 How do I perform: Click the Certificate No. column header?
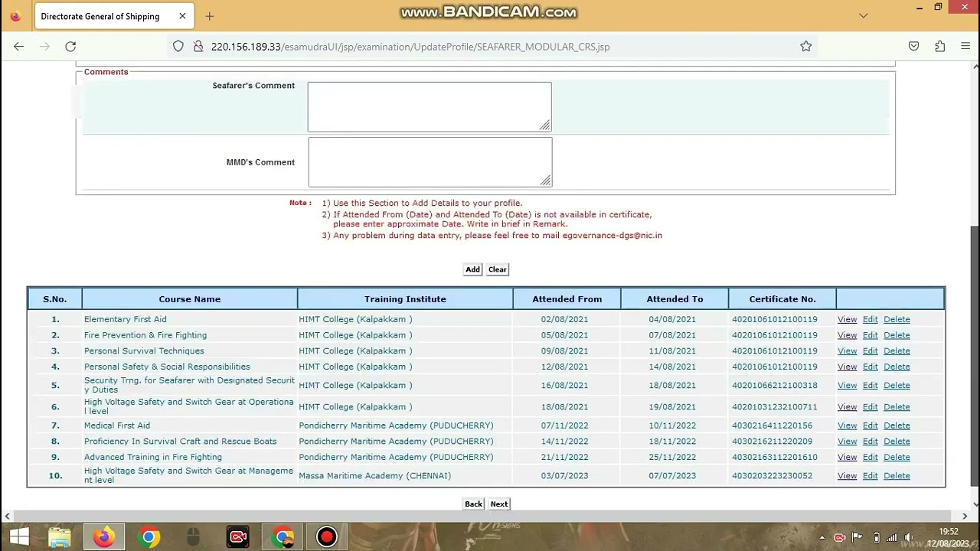[x=782, y=299]
